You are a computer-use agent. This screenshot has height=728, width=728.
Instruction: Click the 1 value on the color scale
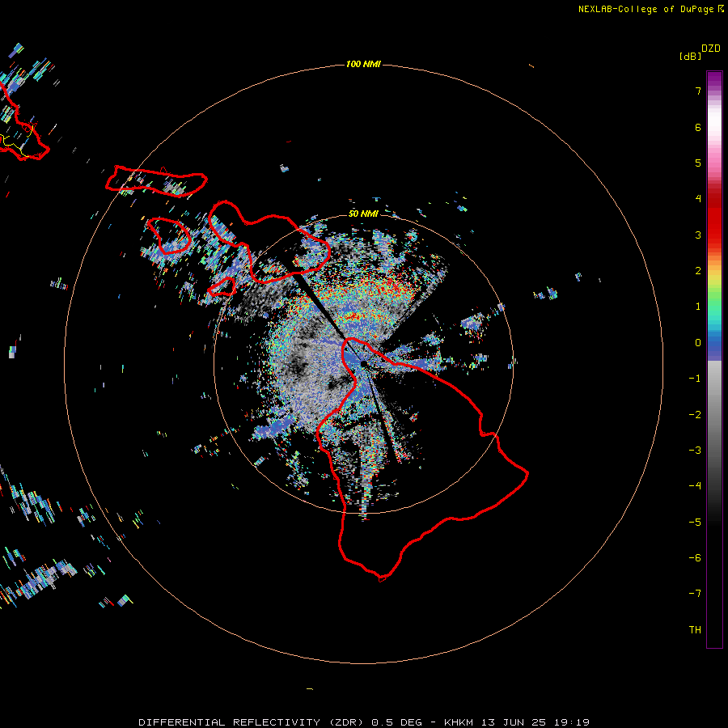coord(698,307)
